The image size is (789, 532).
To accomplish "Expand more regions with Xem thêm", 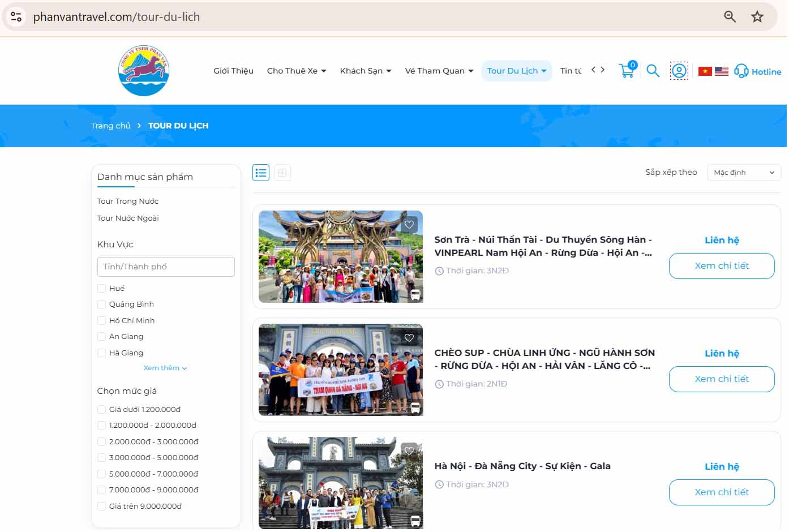I will (165, 367).
